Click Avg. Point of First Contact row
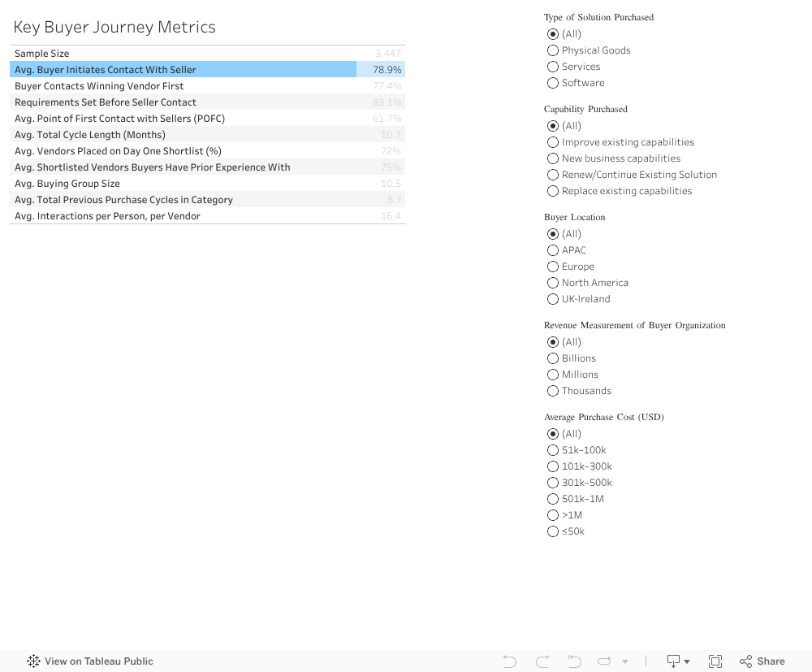 pos(183,118)
